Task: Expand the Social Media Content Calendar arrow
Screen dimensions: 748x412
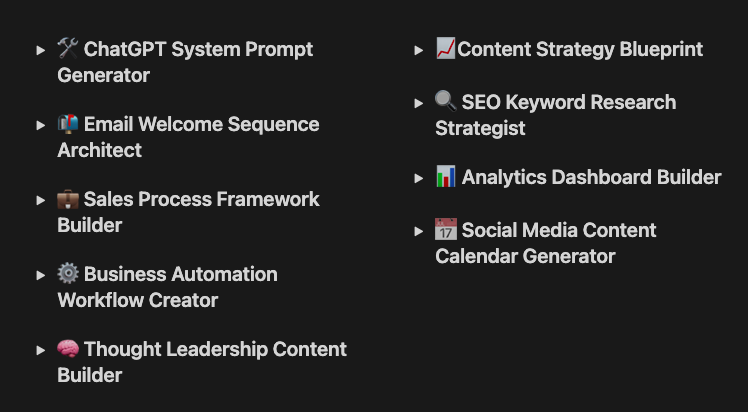Action: pyautogui.click(x=418, y=231)
